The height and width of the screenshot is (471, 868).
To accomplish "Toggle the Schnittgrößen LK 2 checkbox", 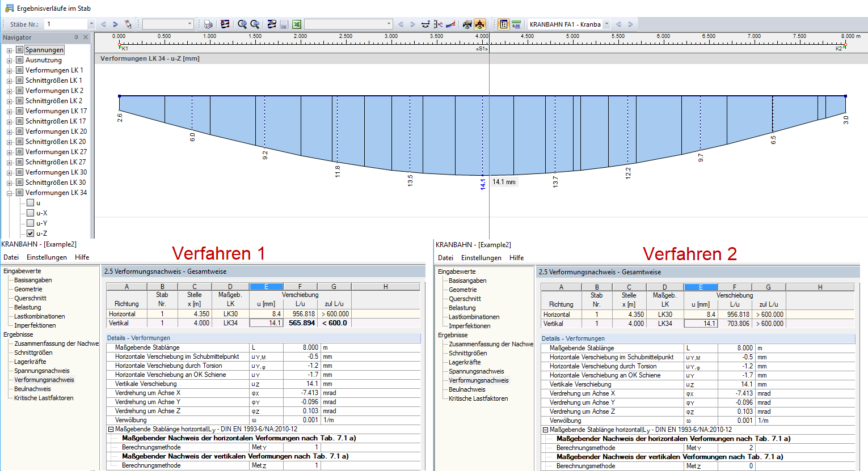I will pos(20,101).
